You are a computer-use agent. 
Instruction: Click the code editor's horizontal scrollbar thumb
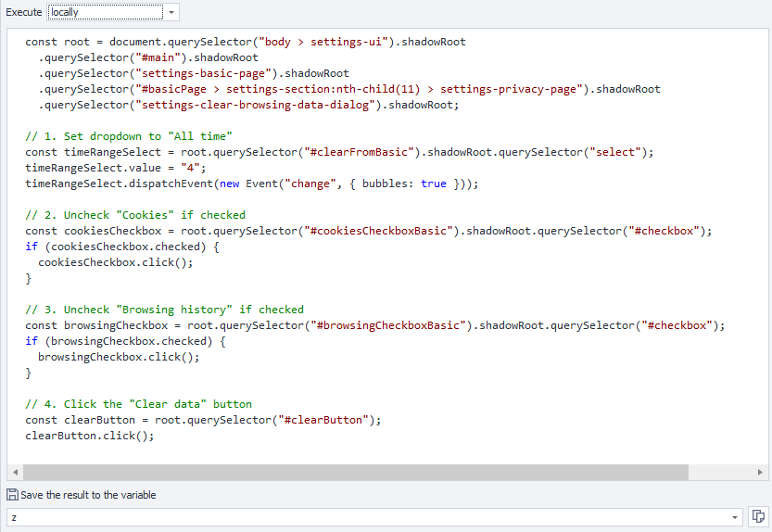(352, 473)
